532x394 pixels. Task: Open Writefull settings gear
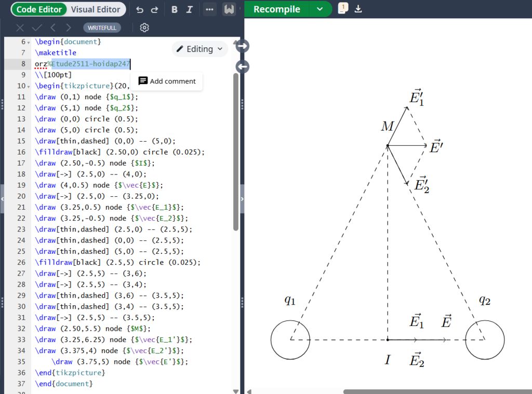(x=144, y=28)
